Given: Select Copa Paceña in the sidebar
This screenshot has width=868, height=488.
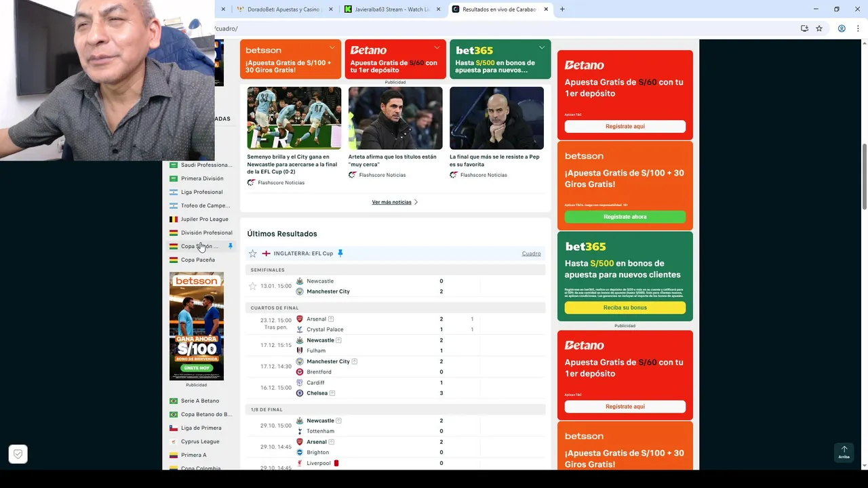Looking at the screenshot, I should point(197,260).
